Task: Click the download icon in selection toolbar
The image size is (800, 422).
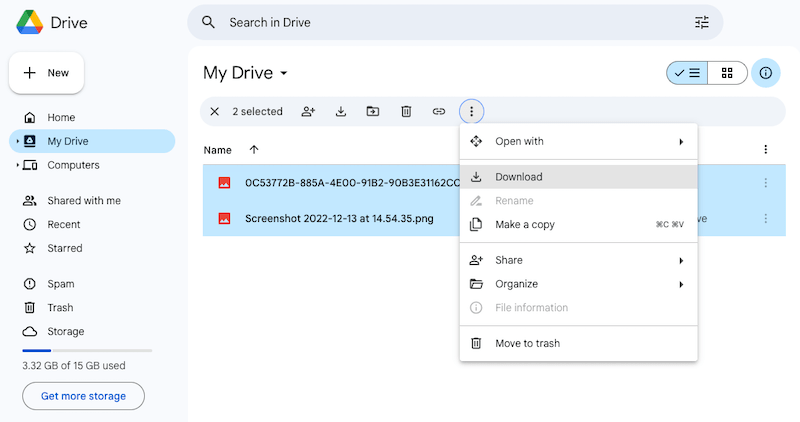Action: pyautogui.click(x=340, y=112)
